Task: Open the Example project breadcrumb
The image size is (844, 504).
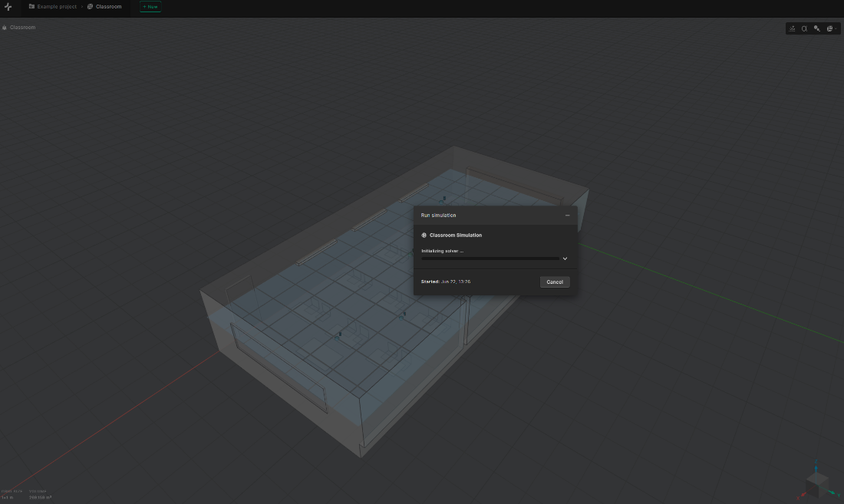Action: pyautogui.click(x=57, y=6)
